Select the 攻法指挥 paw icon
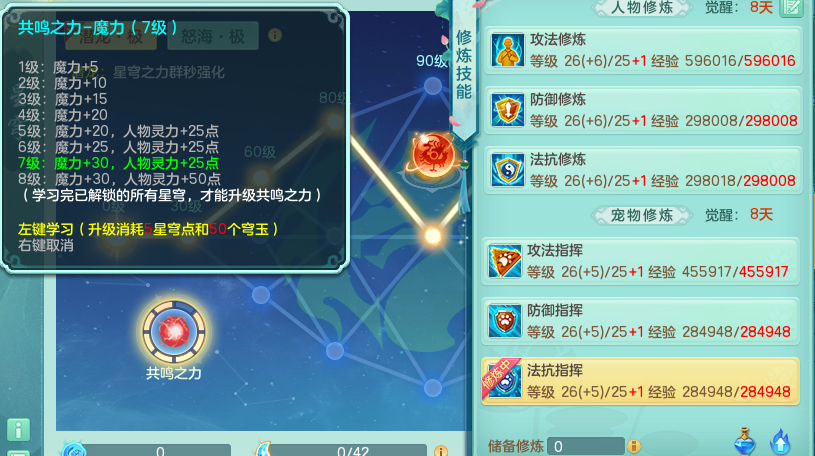The height and width of the screenshot is (456, 815). [505, 261]
